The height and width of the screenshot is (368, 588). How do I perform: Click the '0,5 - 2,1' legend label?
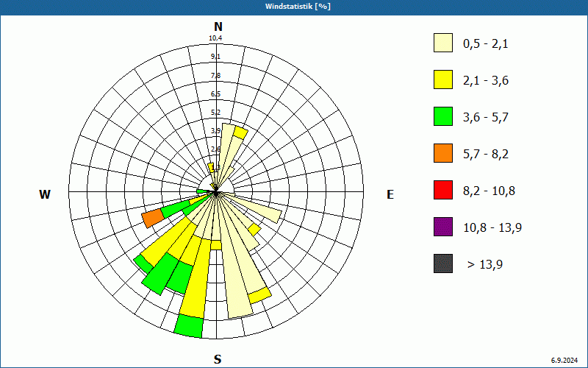click(x=486, y=44)
